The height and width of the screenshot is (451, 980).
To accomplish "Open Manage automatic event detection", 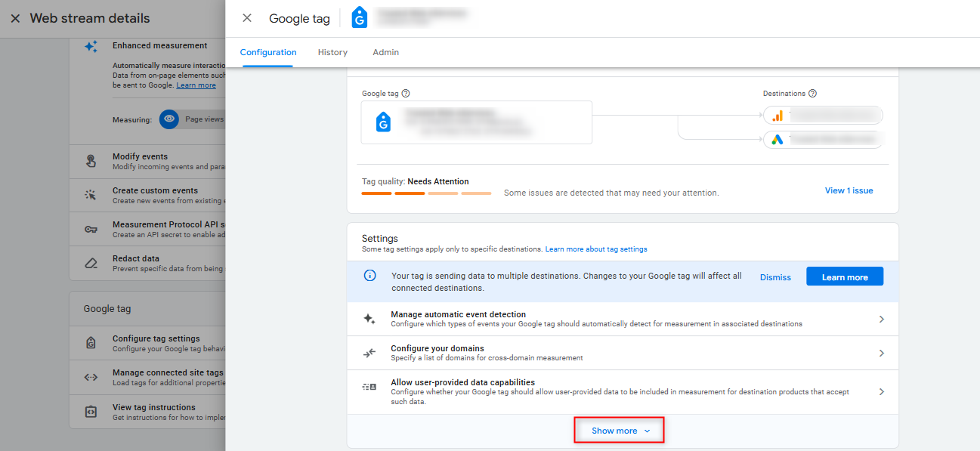I will [x=623, y=319].
